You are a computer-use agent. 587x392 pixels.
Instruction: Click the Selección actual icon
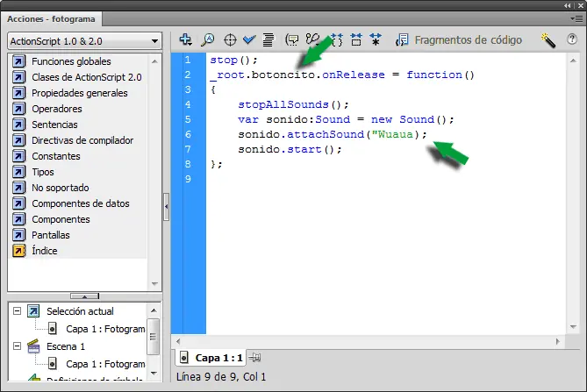click(x=33, y=311)
